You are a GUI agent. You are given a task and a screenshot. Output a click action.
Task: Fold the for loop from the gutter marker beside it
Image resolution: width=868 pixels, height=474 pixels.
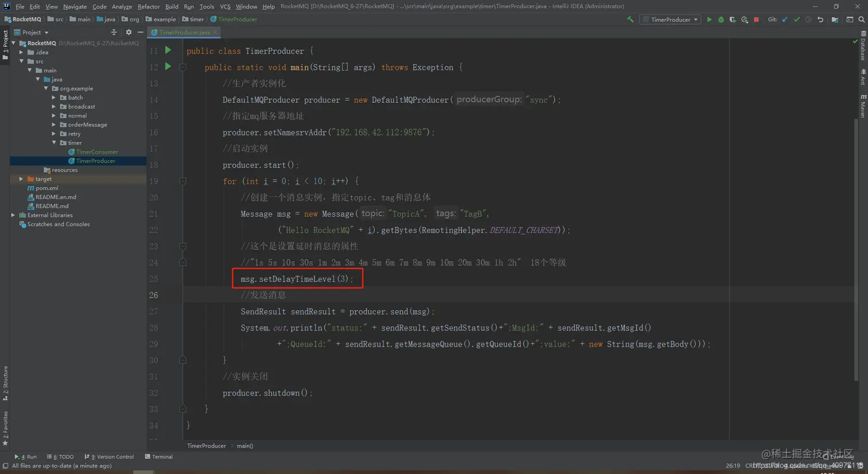pos(183,181)
